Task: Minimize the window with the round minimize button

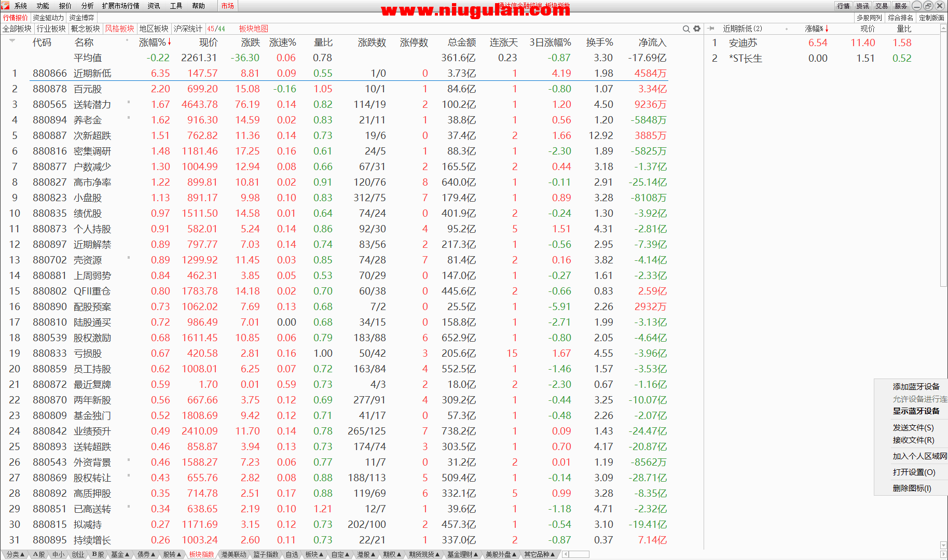Action: tap(916, 6)
